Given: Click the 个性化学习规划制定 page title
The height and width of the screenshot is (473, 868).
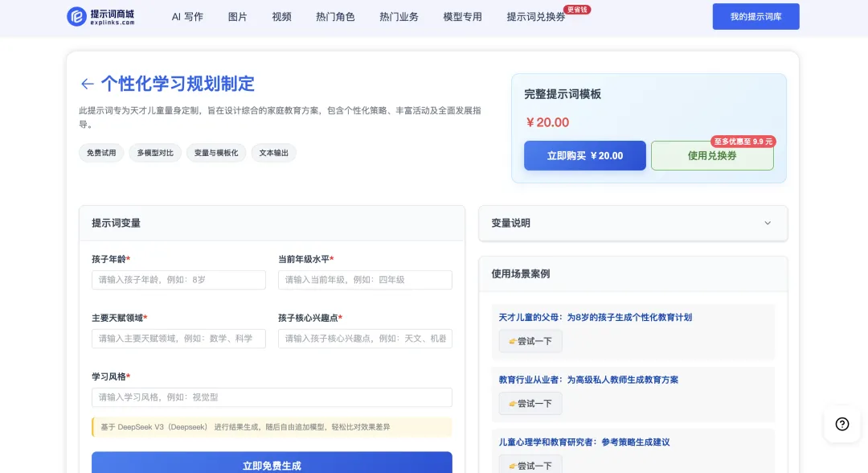Looking at the screenshot, I should click(x=178, y=84).
